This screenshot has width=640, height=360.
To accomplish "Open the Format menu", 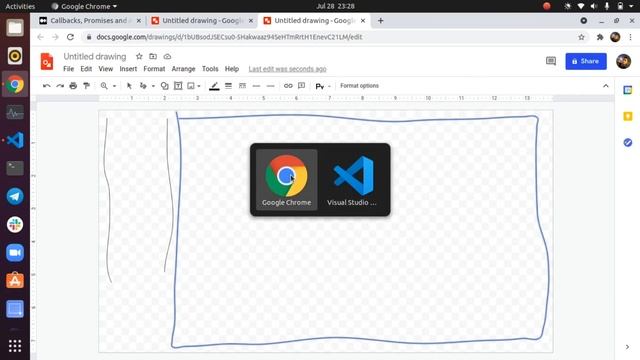I will [x=154, y=69].
